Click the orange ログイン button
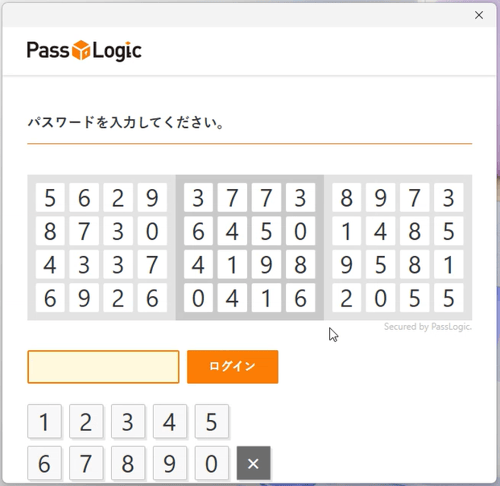 click(x=233, y=367)
